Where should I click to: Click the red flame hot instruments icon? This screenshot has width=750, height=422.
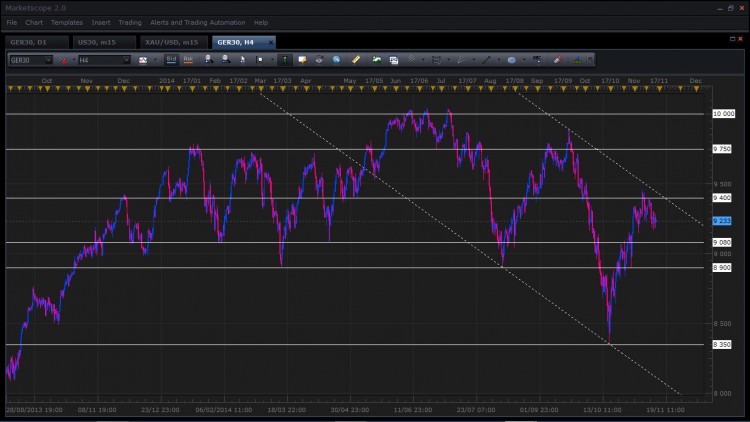click(63, 60)
